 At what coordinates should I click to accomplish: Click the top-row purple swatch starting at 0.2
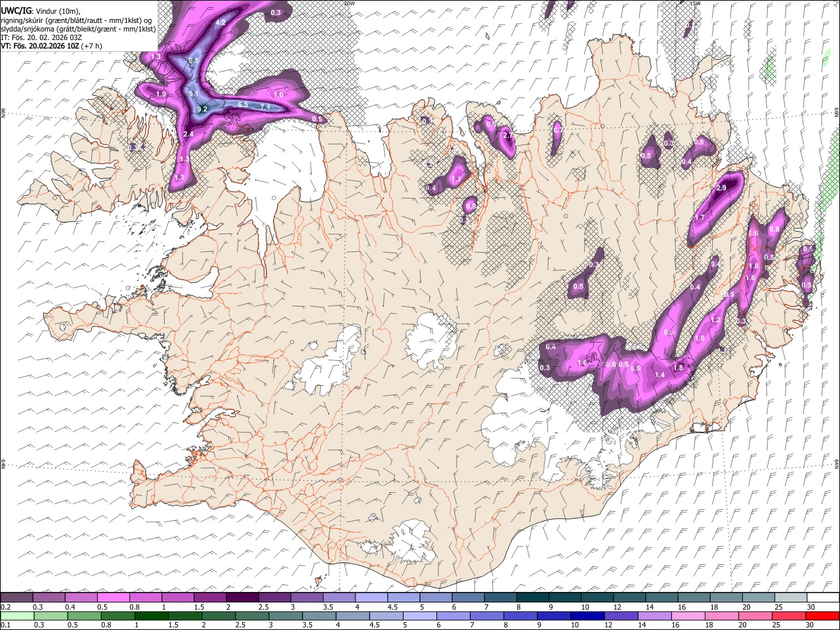pos(16,598)
